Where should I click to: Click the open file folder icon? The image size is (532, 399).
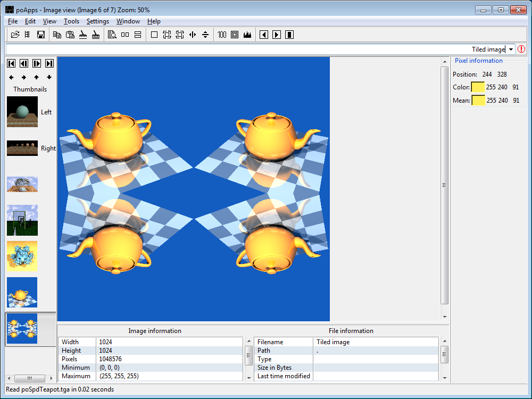tap(15, 35)
